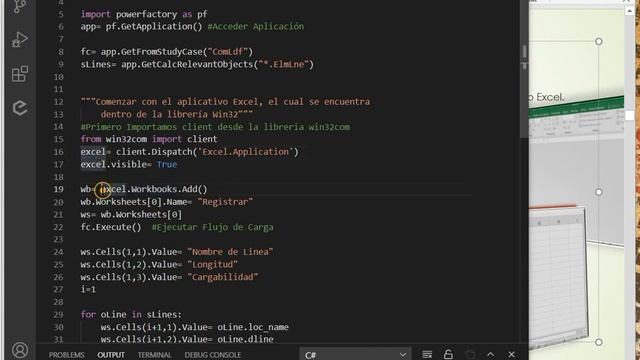Viewport: 640px width, 360px height.
Task: Click "from win32com import client" line
Action: [149, 139]
